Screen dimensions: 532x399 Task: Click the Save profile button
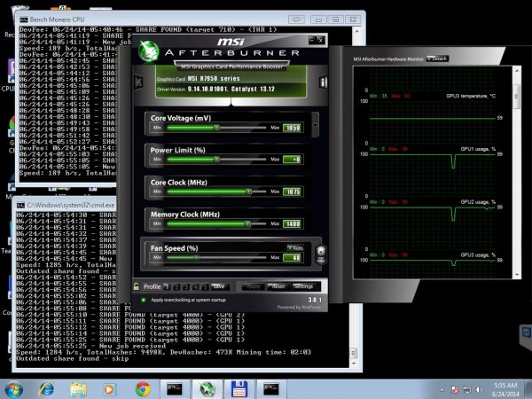pos(220,286)
